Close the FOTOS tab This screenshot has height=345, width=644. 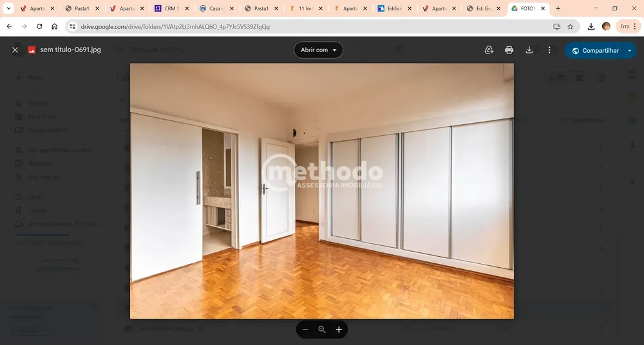click(543, 8)
